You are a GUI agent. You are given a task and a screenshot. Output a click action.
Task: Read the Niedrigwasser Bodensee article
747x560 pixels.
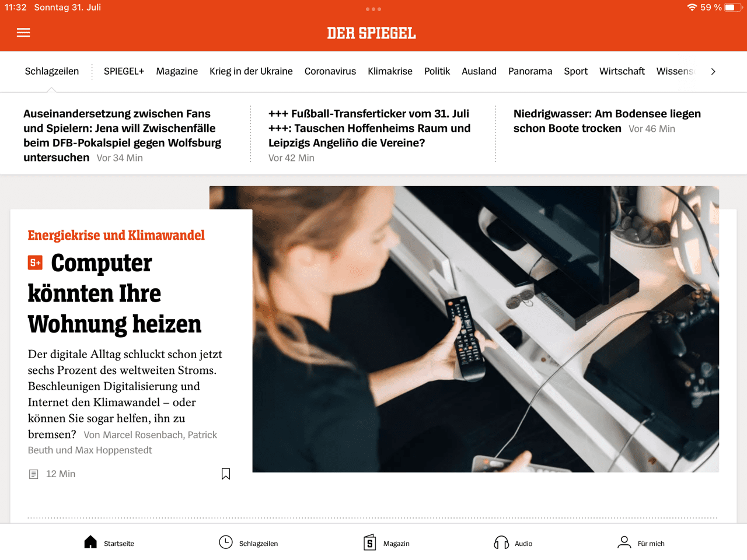(x=608, y=121)
